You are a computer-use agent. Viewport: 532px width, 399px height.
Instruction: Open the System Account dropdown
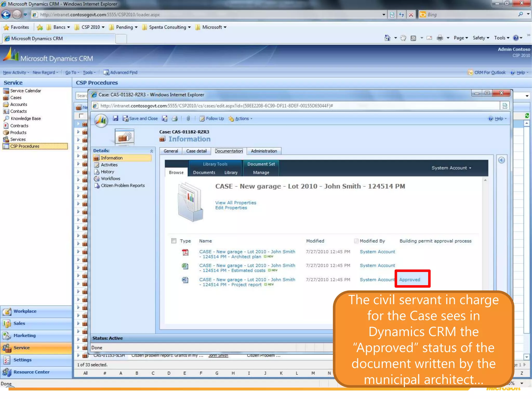coord(451,168)
